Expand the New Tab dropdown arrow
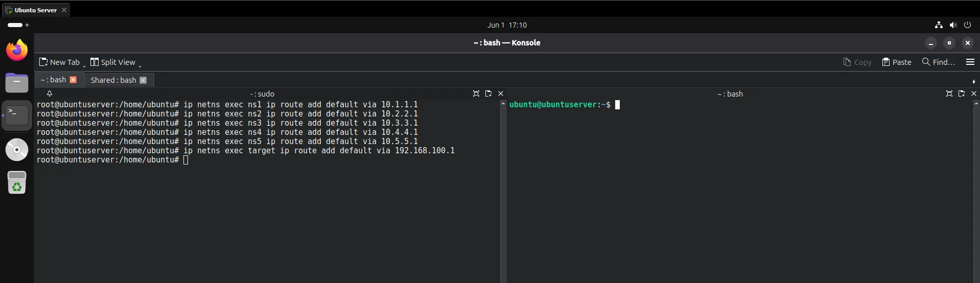Viewport: 980px width, 283px height. point(84,65)
